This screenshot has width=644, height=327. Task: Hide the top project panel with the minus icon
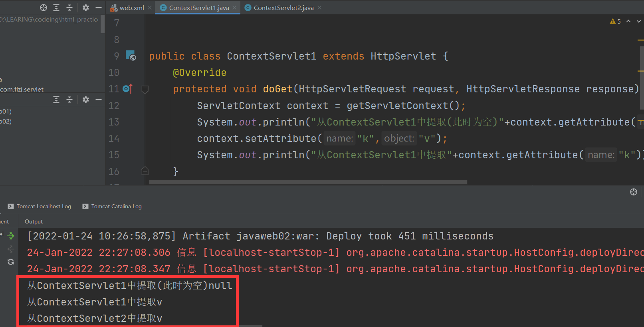click(x=99, y=8)
